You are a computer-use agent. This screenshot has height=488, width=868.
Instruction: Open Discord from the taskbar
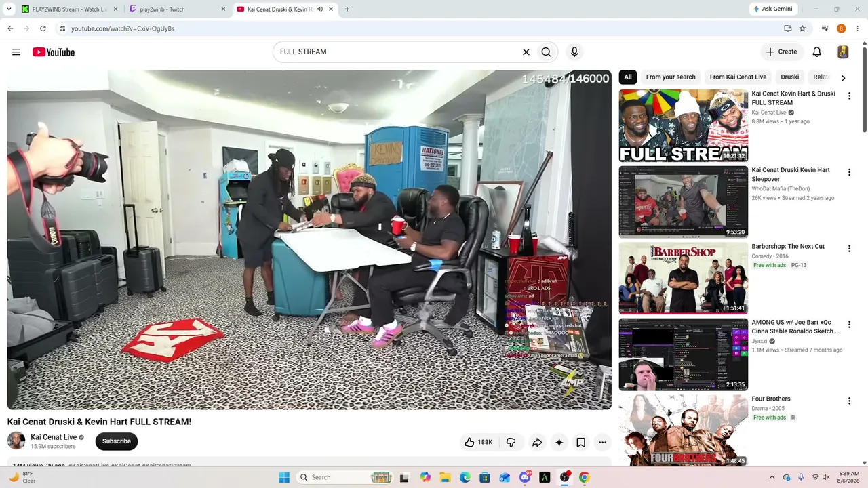click(525, 477)
